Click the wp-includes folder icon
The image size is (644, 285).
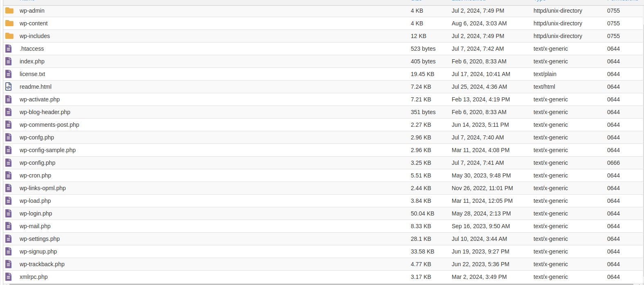(9, 36)
